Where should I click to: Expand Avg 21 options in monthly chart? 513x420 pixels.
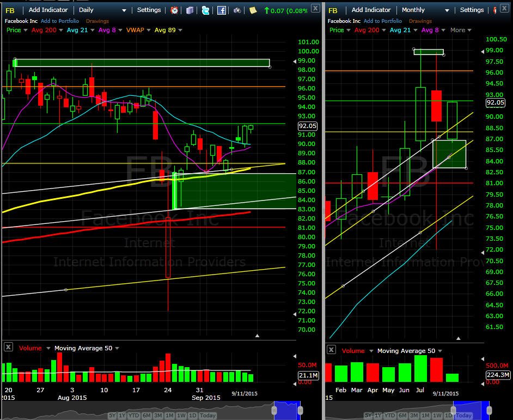click(x=416, y=30)
